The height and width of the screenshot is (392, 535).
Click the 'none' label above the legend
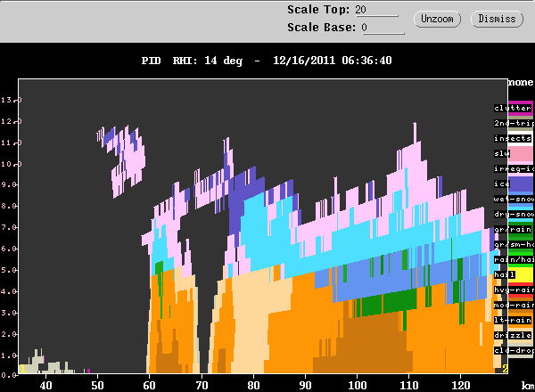521,83
